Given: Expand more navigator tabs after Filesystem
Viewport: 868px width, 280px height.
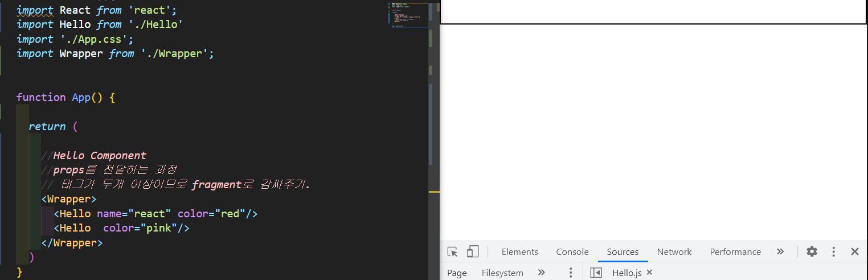Looking at the screenshot, I should pyautogui.click(x=541, y=273).
